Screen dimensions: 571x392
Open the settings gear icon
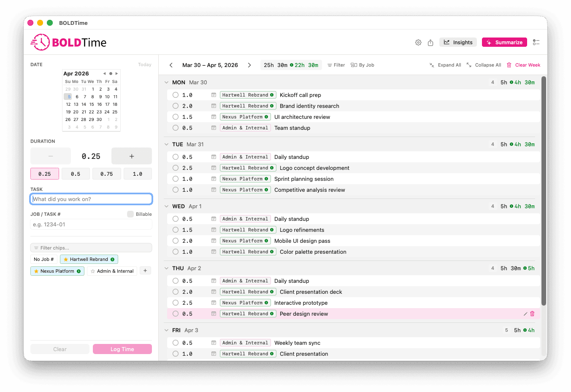(x=418, y=42)
